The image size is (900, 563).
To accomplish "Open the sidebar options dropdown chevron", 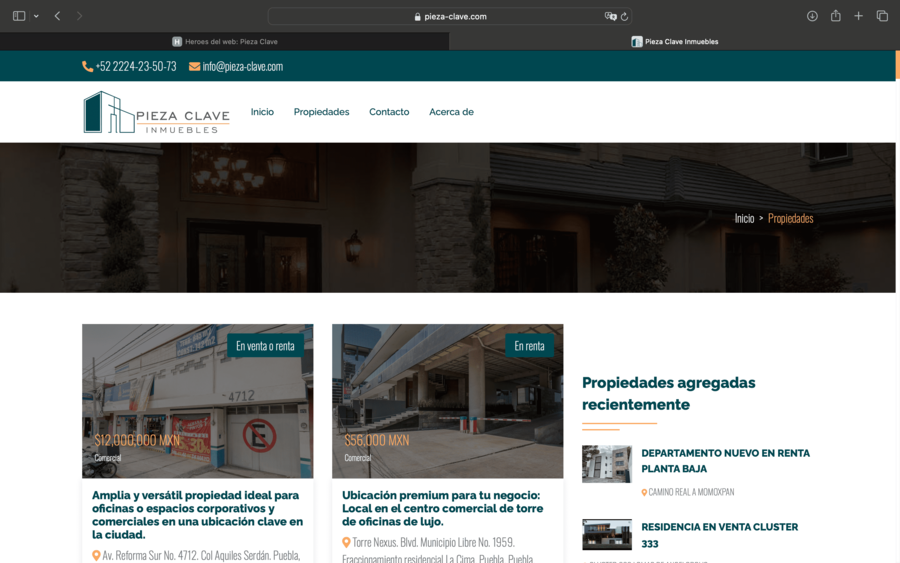I will (36, 16).
